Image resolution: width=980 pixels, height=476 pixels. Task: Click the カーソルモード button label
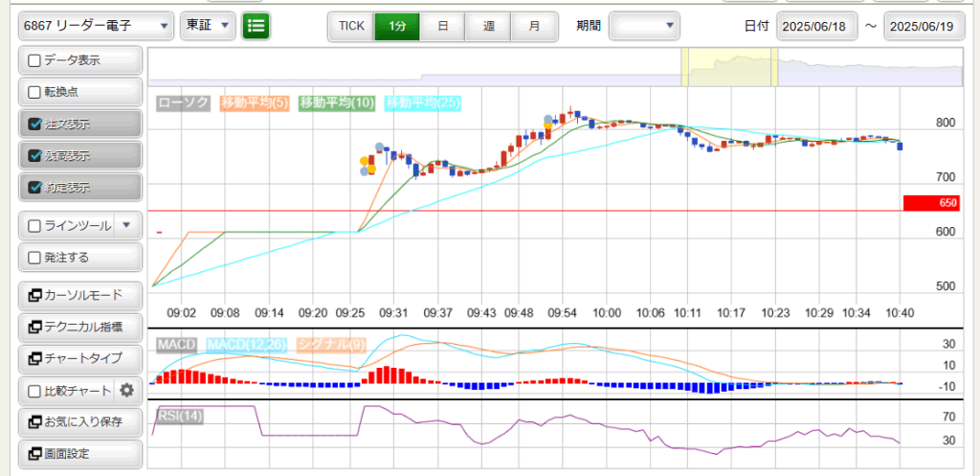[x=83, y=296]
